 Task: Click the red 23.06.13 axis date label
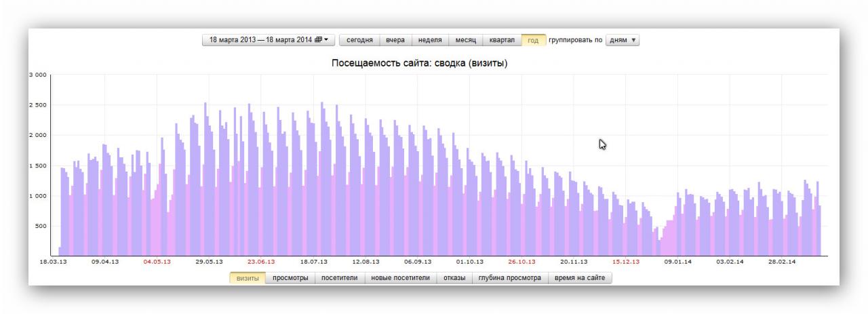point(261,261)
